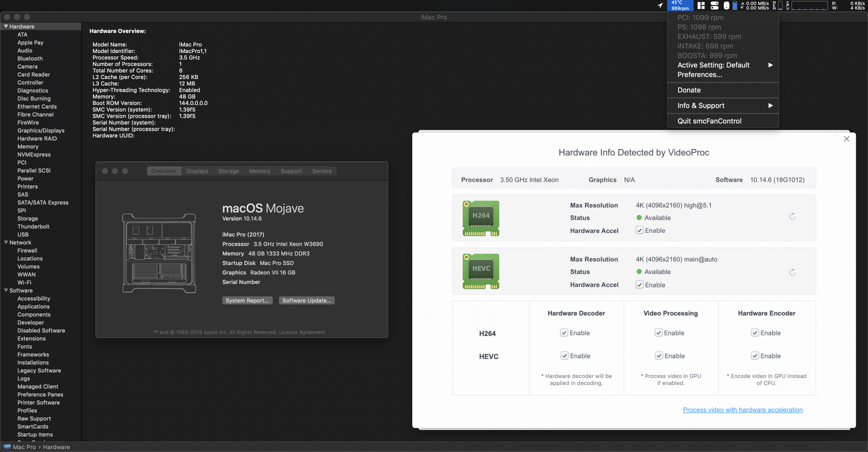This screenshot has height=452, width=868.
Task: Switch to the Support tab
Action: [291, 171]
